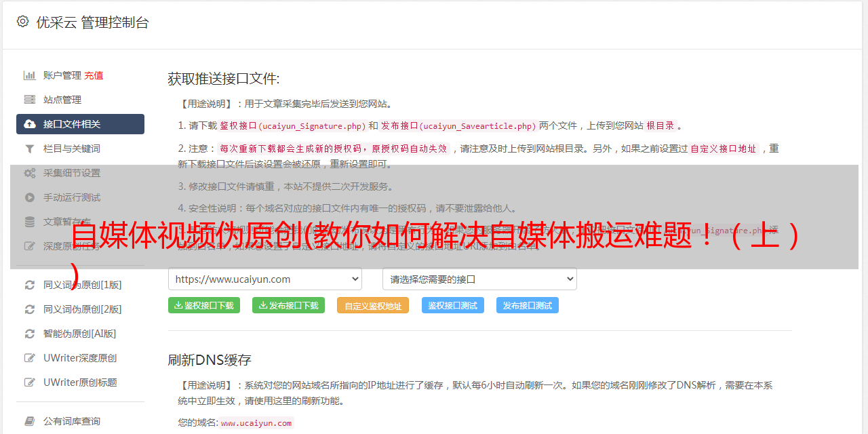Click the green 鉴权接口下载 button

point(204,305)
